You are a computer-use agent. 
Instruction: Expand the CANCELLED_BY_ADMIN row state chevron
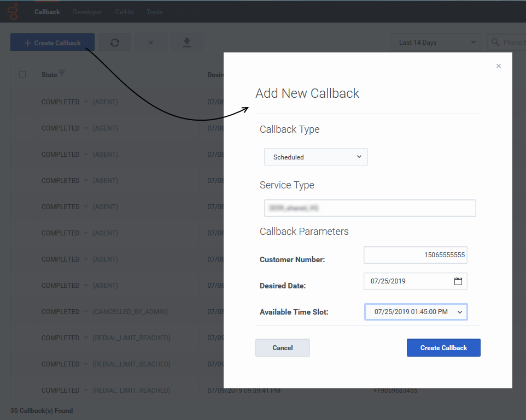pyautogui.click(x=85, y=311)
